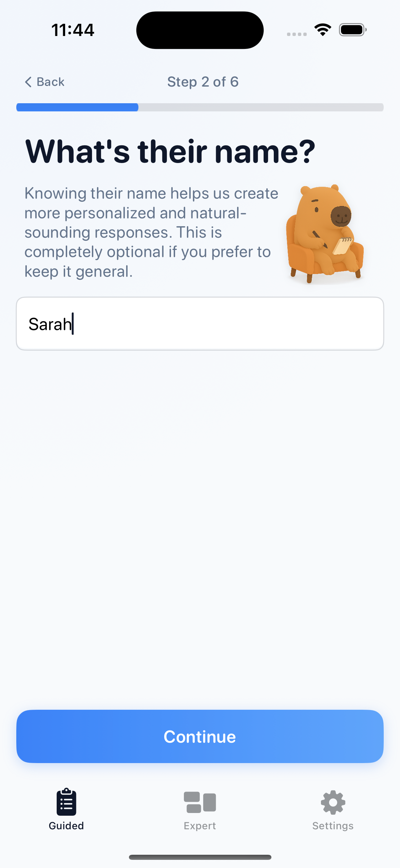The image size is (400, 868).
Task: Click the Continue button
Action: pos(200,736)
